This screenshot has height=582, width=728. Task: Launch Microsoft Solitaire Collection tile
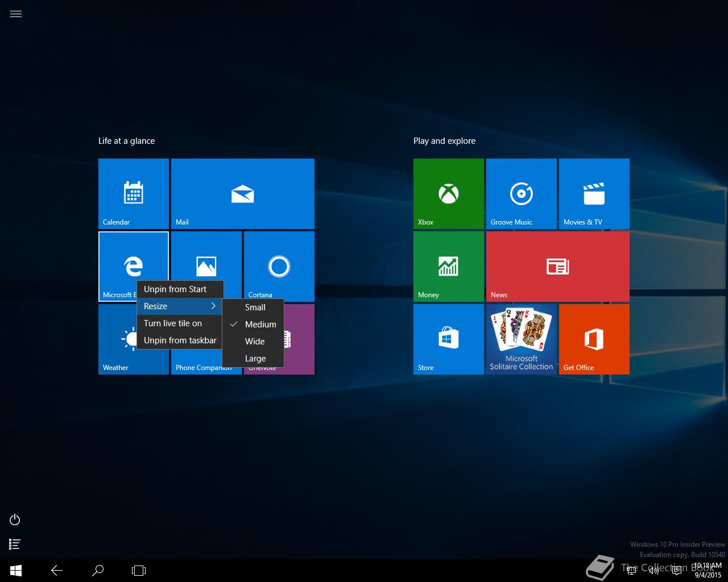(x=522, y=339)
